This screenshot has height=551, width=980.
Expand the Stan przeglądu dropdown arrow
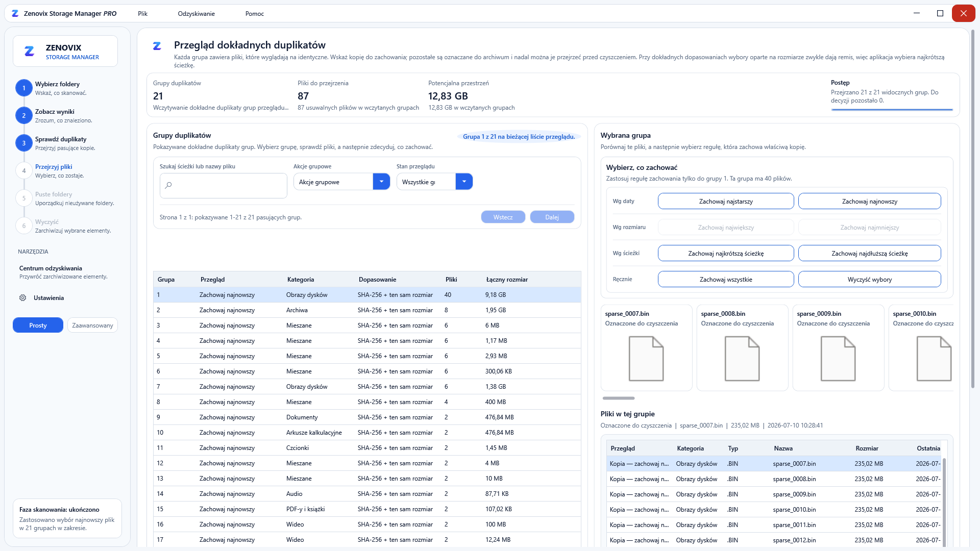[464, 182]
